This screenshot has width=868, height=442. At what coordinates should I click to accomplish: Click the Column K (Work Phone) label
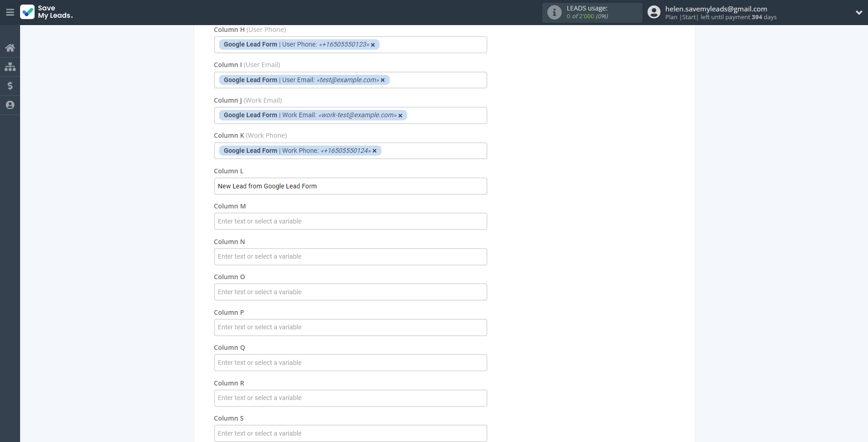[251, 135]
